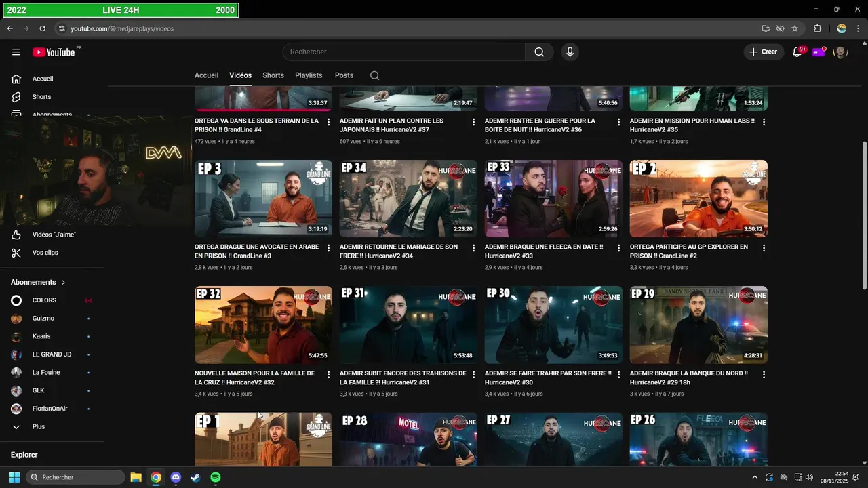Open Chrome extensions puzzle icon
The height and width of the screenshot is (488, 868).
(817, 28)
